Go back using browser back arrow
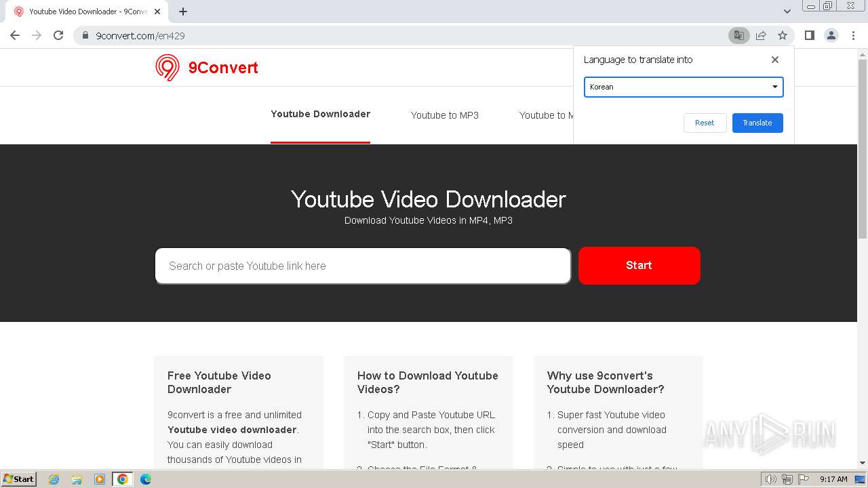Viewport: 868px width, 488px height. pos(15,35)
